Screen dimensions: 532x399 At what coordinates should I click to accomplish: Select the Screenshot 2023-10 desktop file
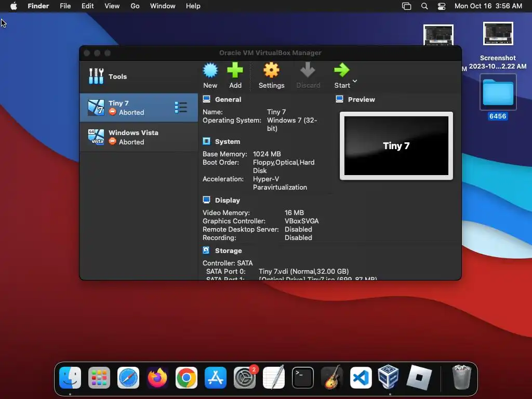point(498,46)
